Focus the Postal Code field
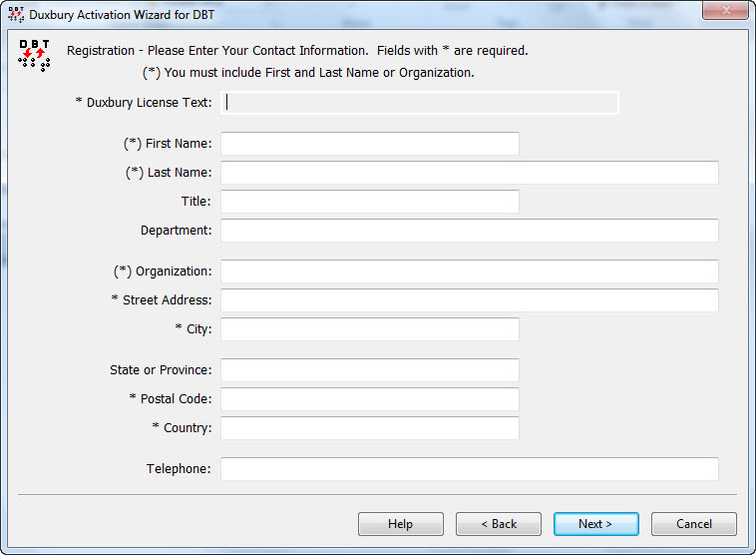The image size is (756, 555). (x=370, y=399)
